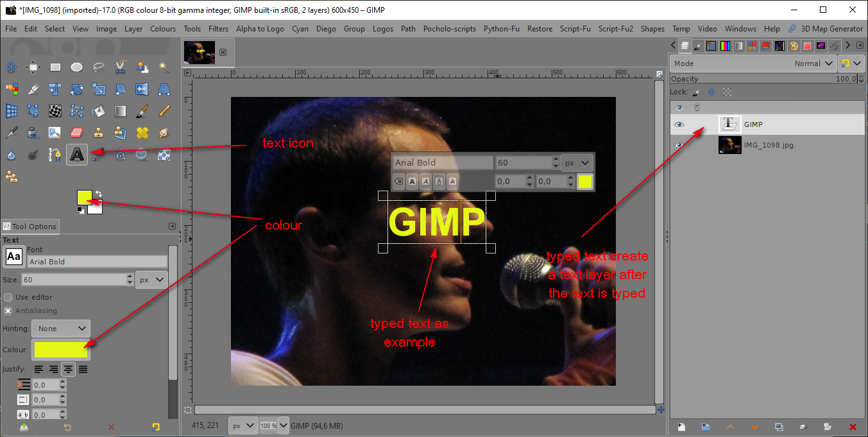Select the Text tool
The image size is (868, 437).
(x=77, y=155)
